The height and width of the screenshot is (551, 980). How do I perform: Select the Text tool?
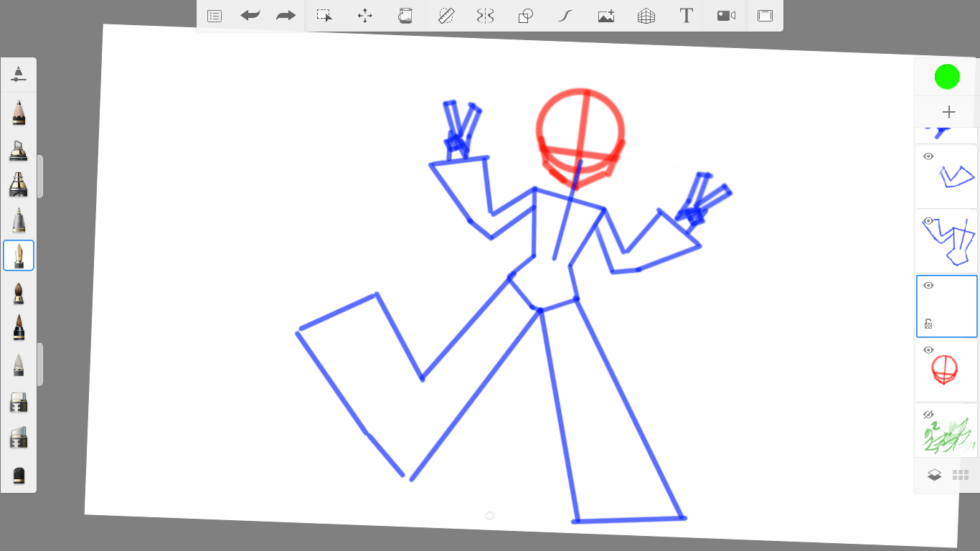[x=687, y=16]
